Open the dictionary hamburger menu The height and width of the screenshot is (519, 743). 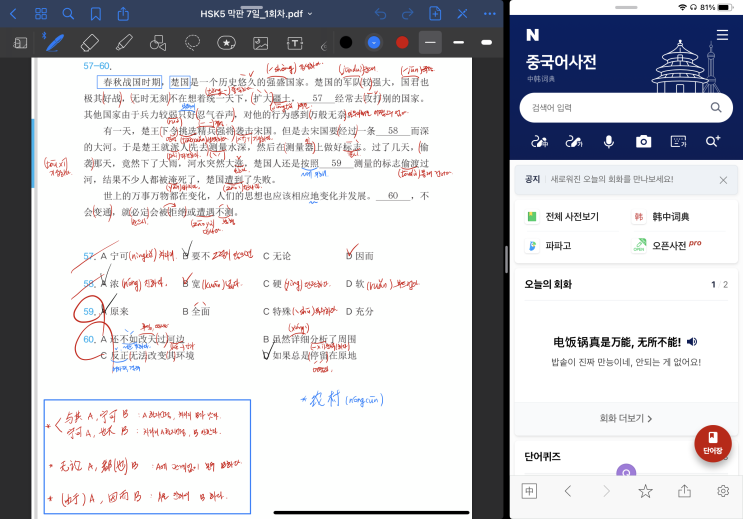coord(722,35)
